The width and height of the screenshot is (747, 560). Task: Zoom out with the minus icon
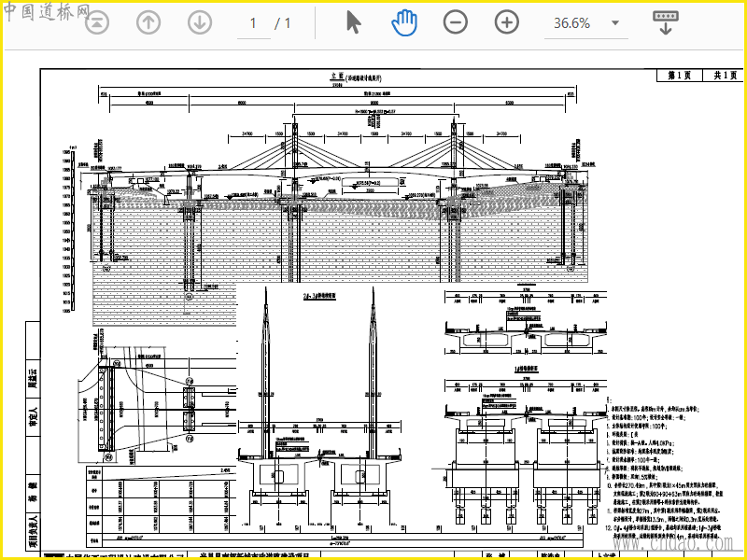[x=456, y=22]
